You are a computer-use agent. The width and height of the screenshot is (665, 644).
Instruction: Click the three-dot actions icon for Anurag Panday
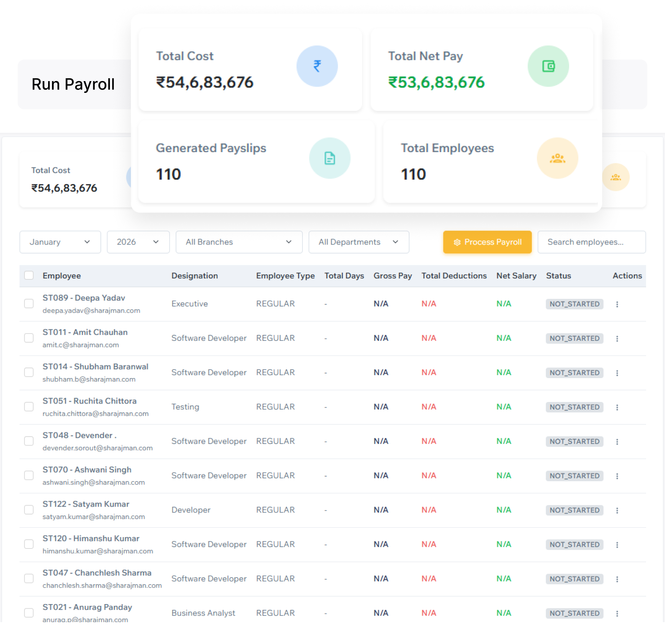pyautogui.click(x=617, y=613)
